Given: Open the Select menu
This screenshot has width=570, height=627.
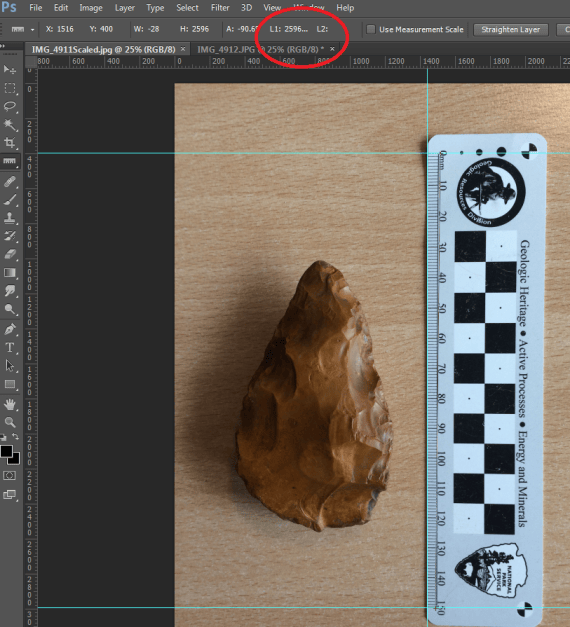Looking at the screenshot, I should pyautogui.click(x=187, y=8).
